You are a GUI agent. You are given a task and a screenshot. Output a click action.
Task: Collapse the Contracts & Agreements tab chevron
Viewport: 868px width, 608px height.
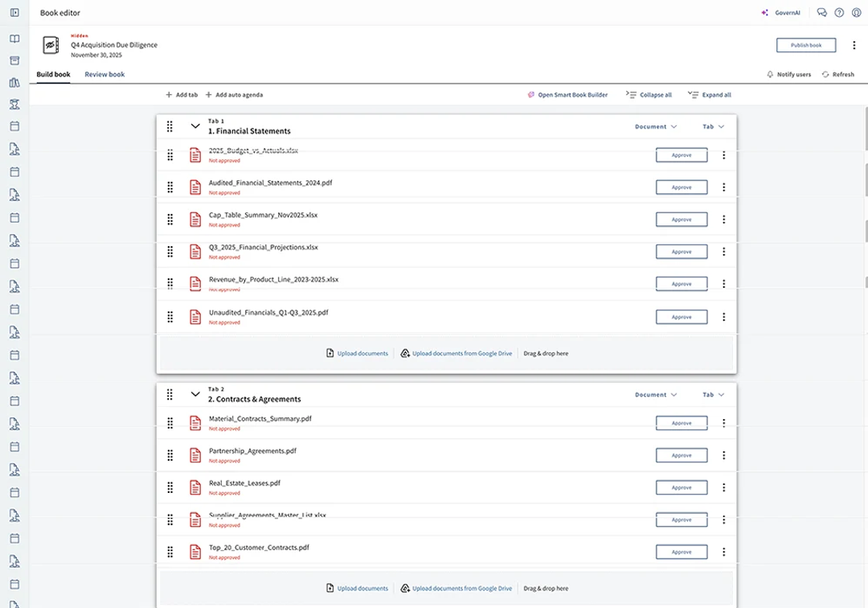tap(195, 394)
